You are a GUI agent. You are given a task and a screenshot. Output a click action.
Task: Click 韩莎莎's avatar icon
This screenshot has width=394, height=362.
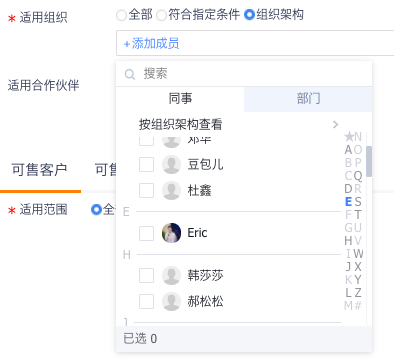click(171, 275)
